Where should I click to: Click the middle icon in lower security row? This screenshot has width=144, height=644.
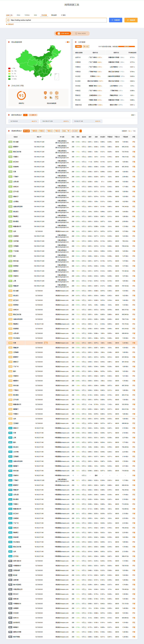pyautogui.click(x=51, y=98)
